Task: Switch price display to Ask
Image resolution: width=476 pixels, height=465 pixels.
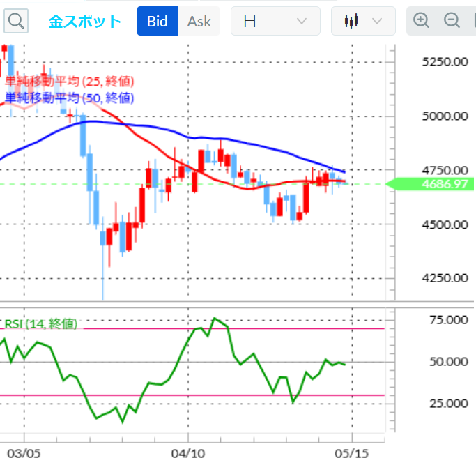Action: tap(199, 21)
